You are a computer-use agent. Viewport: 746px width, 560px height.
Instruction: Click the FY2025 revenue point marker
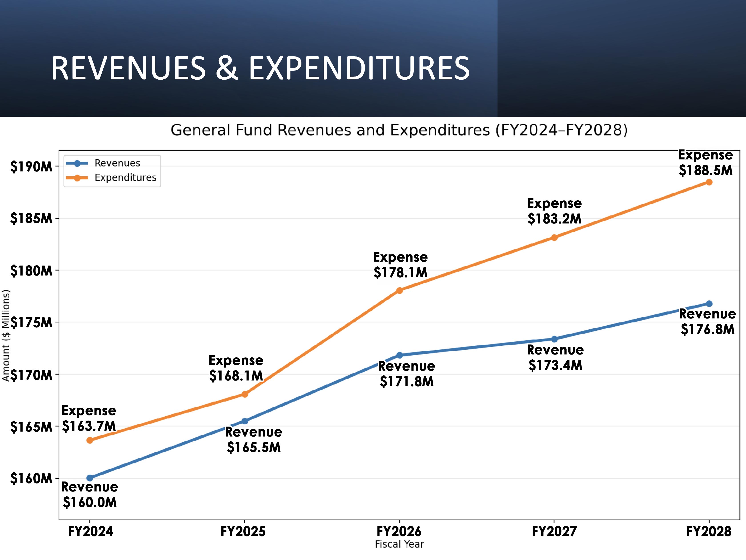click(245, 421)
